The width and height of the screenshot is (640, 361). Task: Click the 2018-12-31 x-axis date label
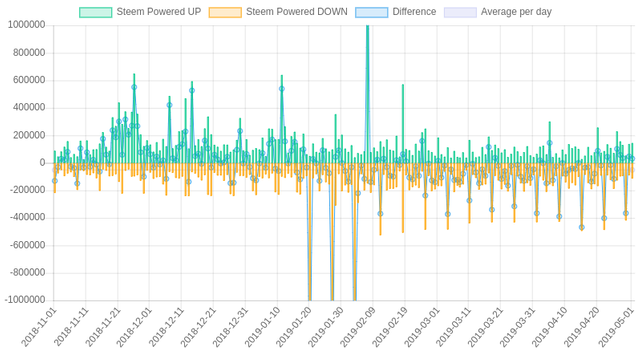pyautogui.click(x=230, y=327)
